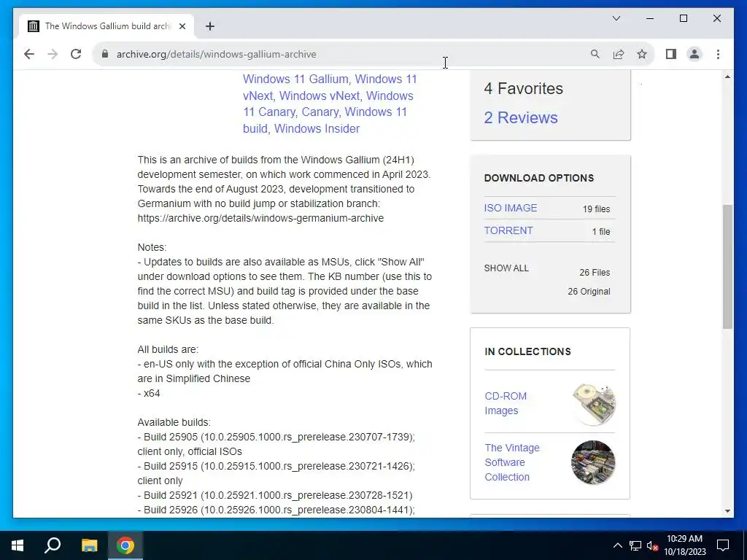Bookmark this page with the star icon
747x560 pixels.
pyautogui.click(x=642, y=54)
